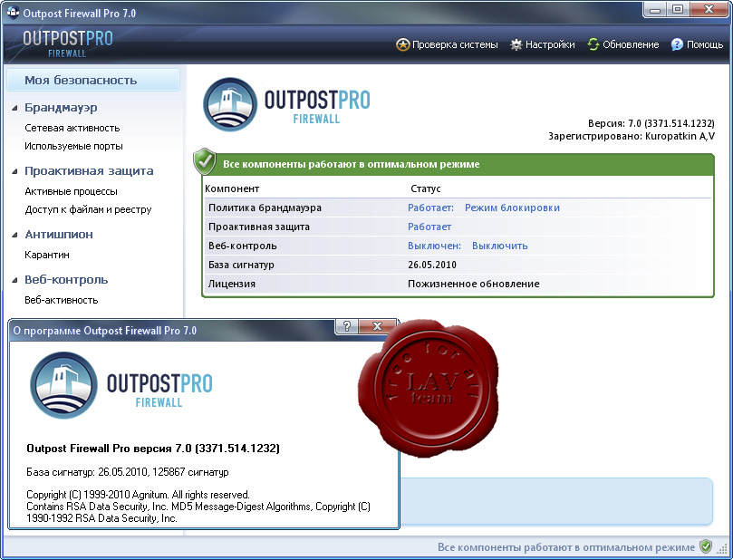Click the Компонент column header
733x560 pixels.
coord(232,188)
